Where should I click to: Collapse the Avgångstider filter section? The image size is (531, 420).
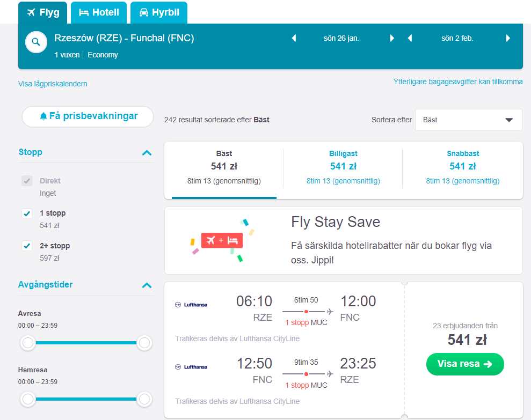[x=147, y=285]
